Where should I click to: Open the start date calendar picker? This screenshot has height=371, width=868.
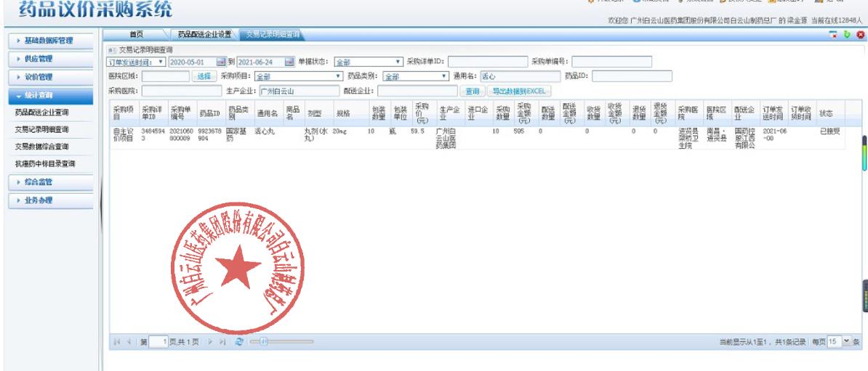click(221, 62)
